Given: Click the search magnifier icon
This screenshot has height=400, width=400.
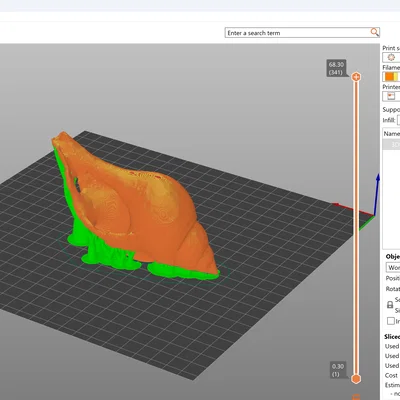Looking at the screenshot, I should tap(374, 32).
